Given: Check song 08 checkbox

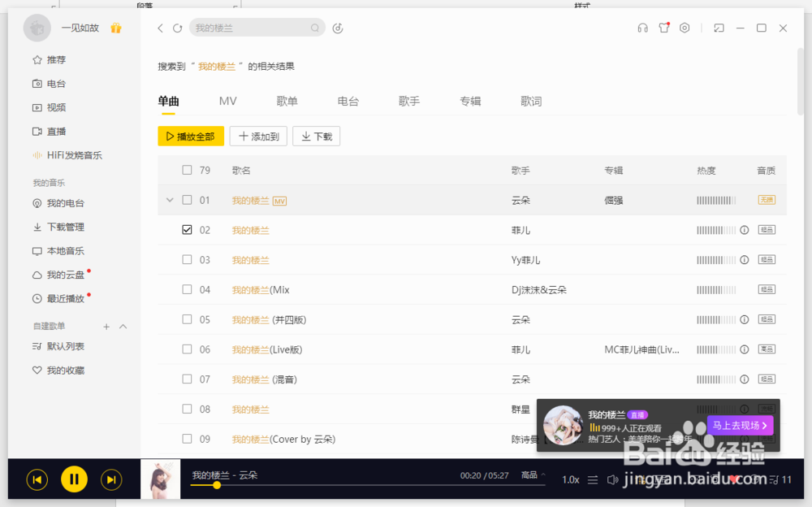Looking at the screenshot, I should (x=187, y=409).
